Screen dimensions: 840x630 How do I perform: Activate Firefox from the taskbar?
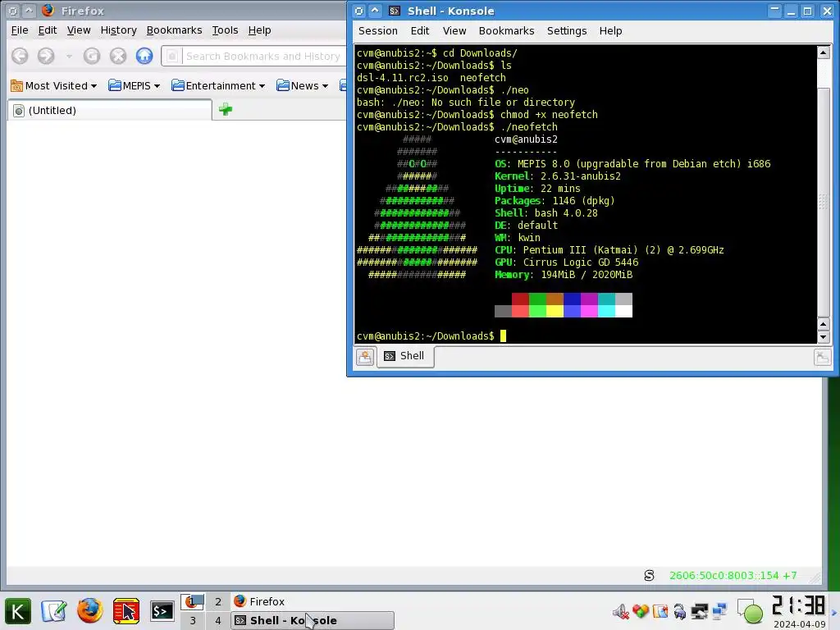(313, 601)
